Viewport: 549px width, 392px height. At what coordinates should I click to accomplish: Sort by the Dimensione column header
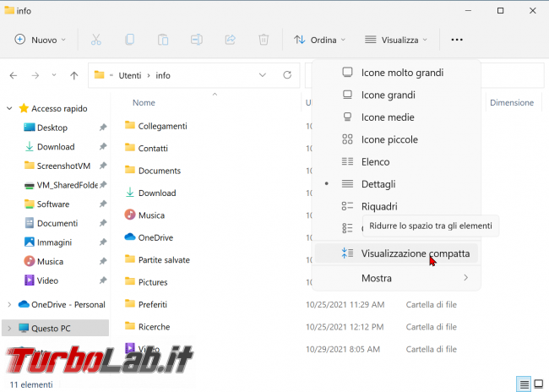click(512, 102)
